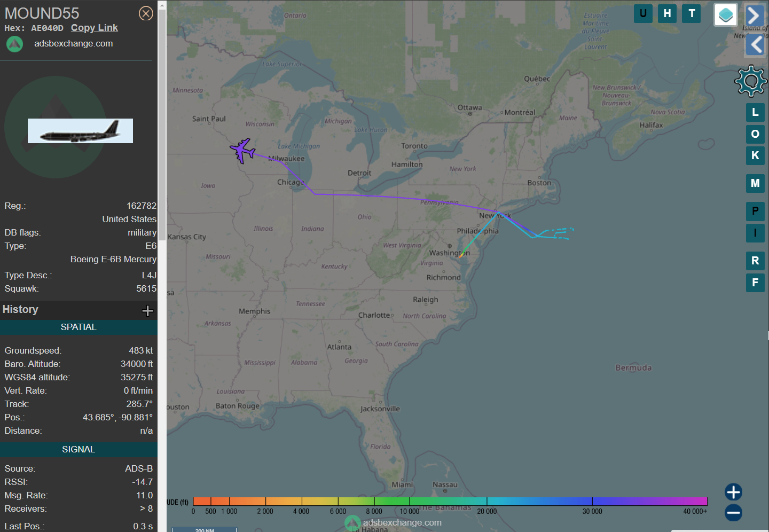Image resolution: width=769 pixels, height=532 pixels.
Task: Click the Pos. coordinates 43.685°, -90.881°
Action: pyautogui.click(x=117, y=417)
